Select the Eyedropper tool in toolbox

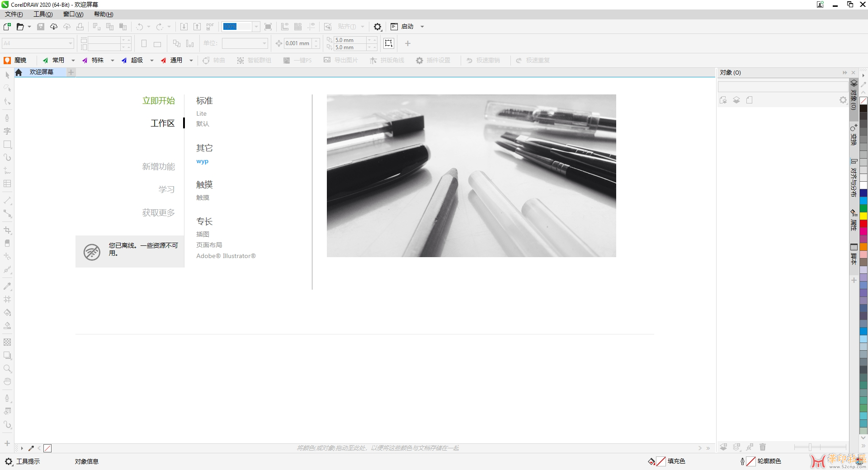[7, 286]
